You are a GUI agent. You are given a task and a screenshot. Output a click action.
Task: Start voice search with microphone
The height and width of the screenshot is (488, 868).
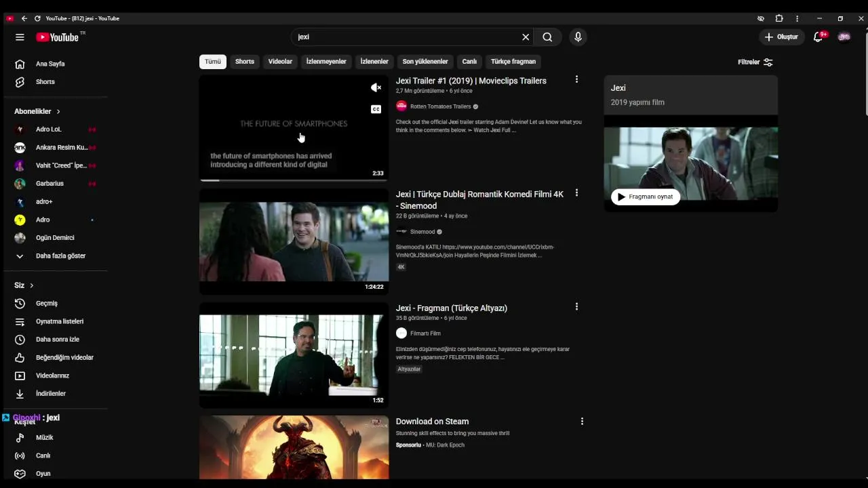pos(578,37)
